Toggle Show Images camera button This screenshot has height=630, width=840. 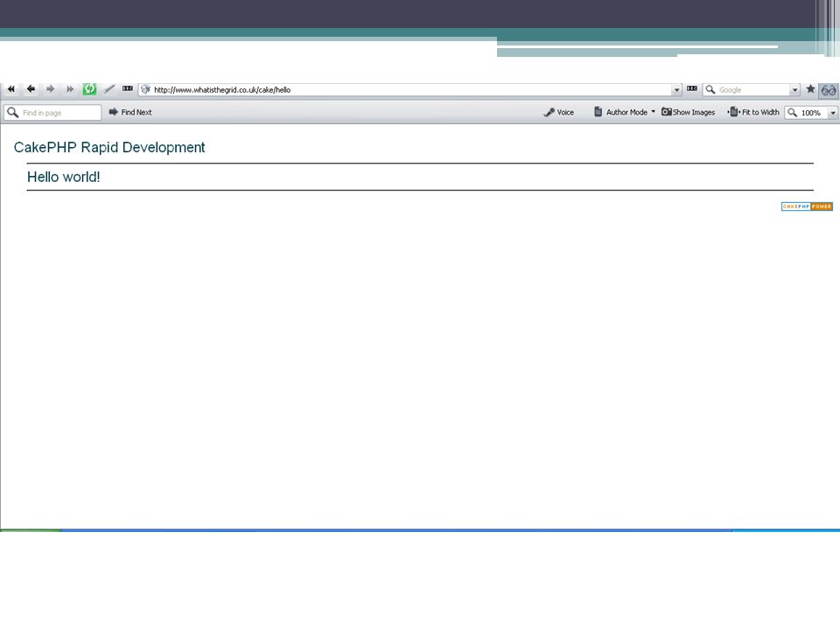point(689,112)
